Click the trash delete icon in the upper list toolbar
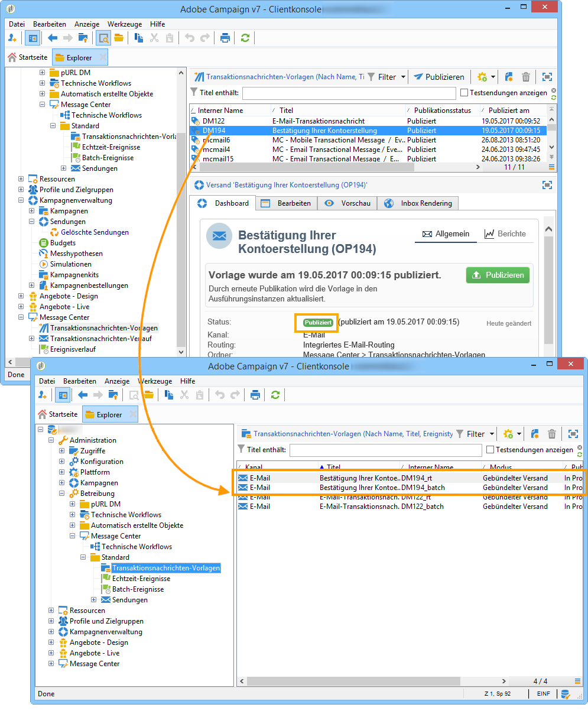Screen dimensions: 588x714 click(x=526, y=77)
